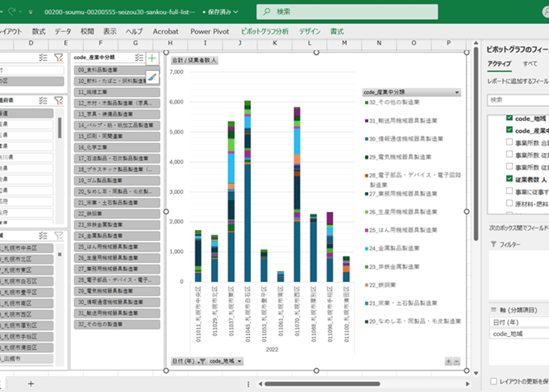Click the title bar 検索 search field

click(347, 11)
